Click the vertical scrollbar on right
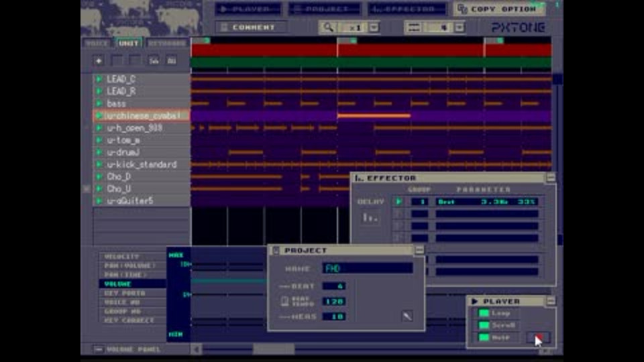Viewport: 644px width, 362px height. point(557,160)
